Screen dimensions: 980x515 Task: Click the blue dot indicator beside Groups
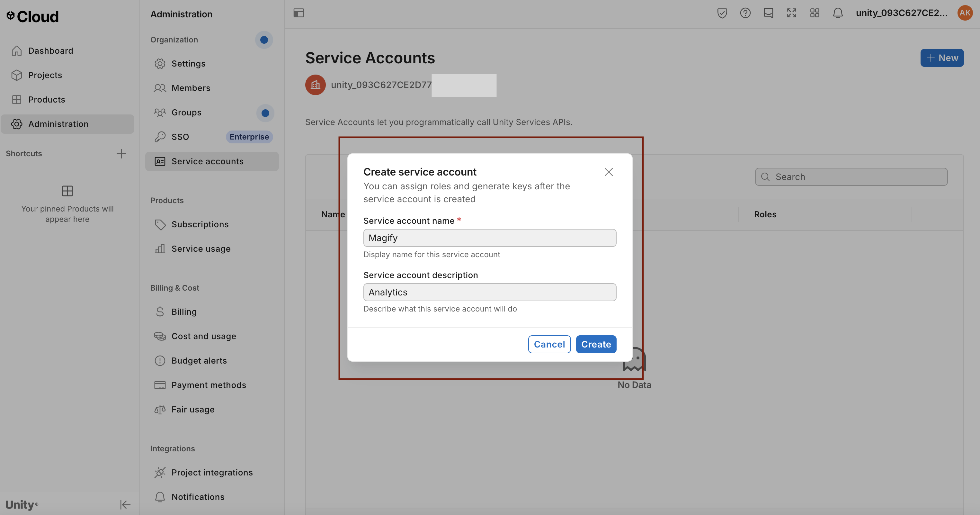[x=265, y=113]
